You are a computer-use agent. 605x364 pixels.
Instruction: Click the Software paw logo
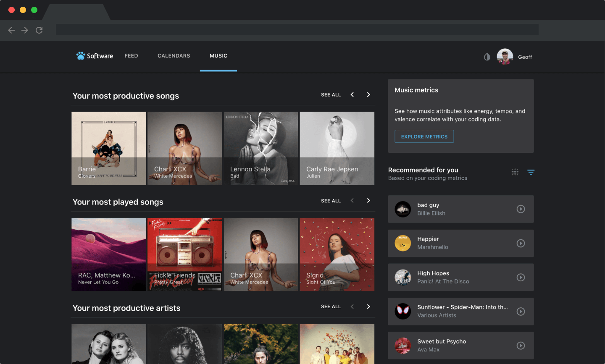80,55
